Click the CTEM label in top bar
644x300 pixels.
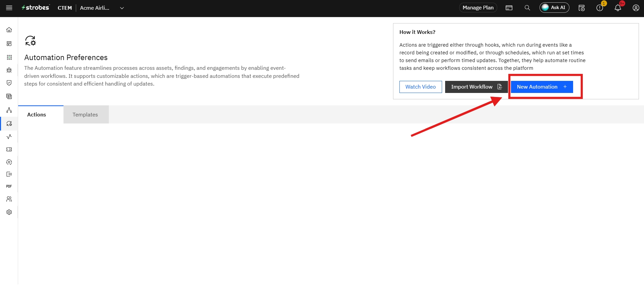pyautogui.click(x=65, y=8)
